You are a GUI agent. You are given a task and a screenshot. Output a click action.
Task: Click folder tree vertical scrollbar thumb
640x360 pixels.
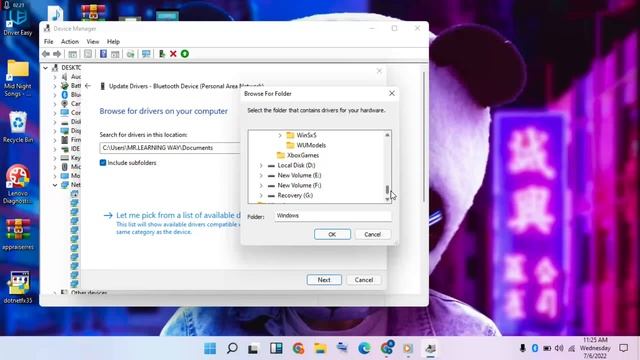click(x=387, y=190)
